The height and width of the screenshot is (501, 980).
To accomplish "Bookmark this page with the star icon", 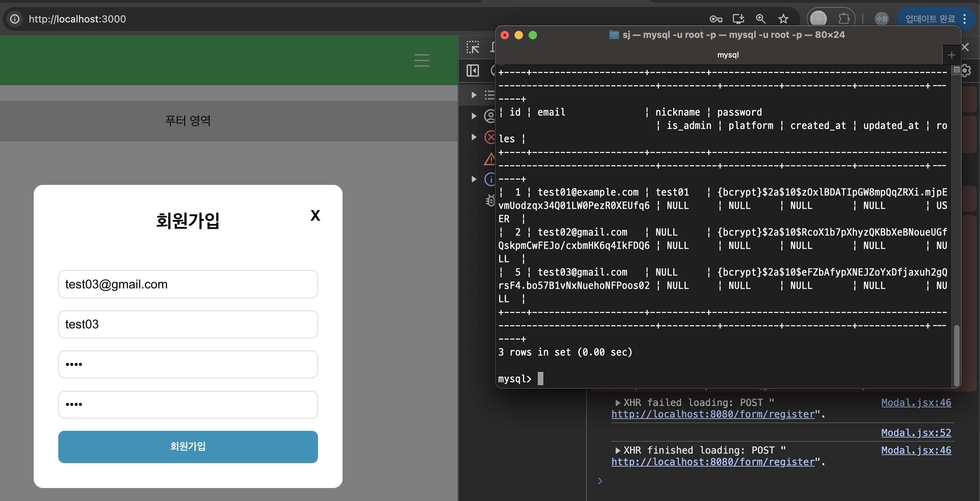I will coord(783,19).
